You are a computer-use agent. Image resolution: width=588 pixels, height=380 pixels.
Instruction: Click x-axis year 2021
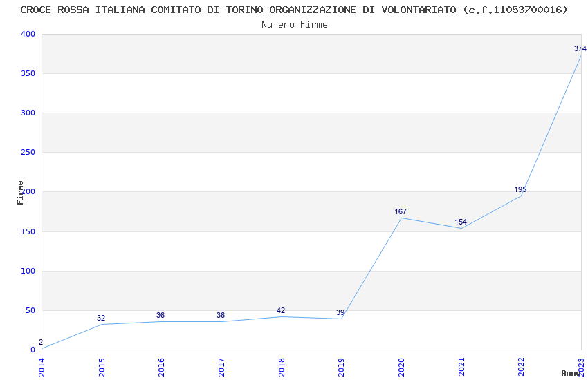(x=461, y=368)
